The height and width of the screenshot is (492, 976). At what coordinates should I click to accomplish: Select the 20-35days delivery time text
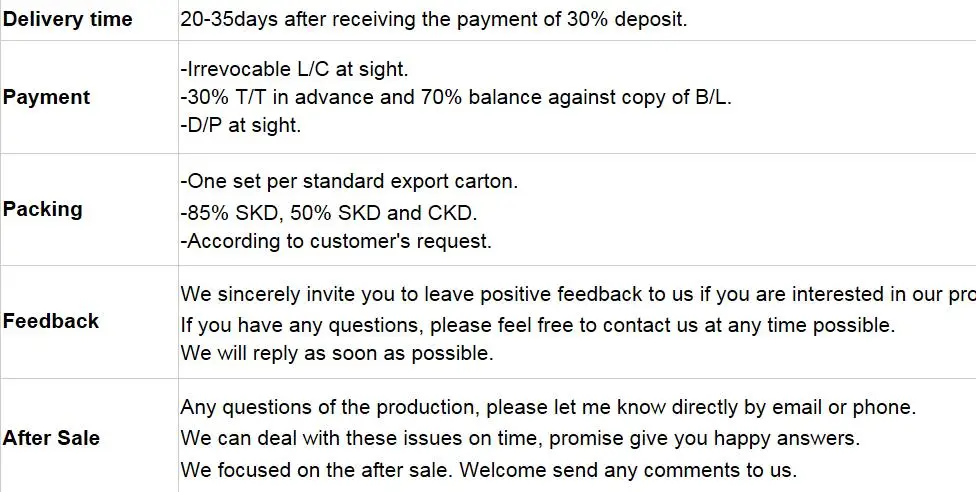433,19
